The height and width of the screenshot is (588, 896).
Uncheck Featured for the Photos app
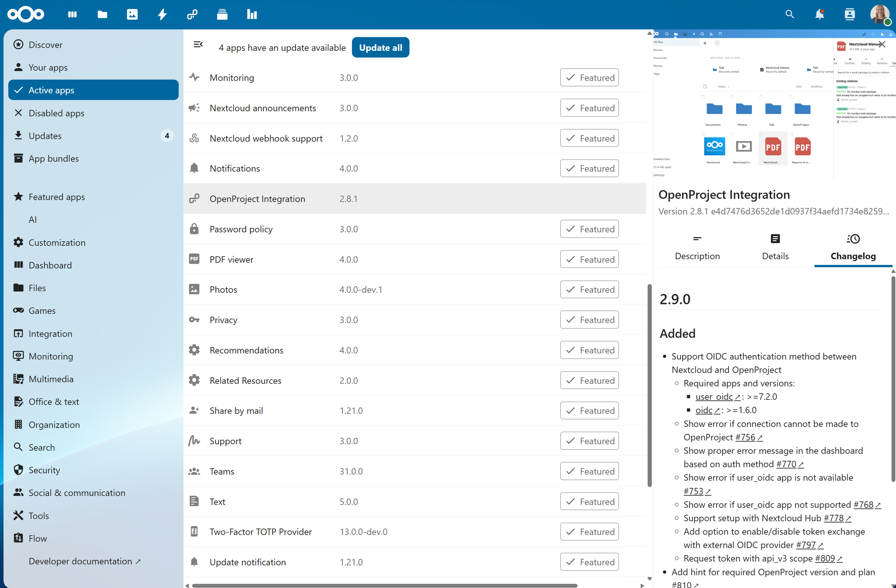pos(589,289)
